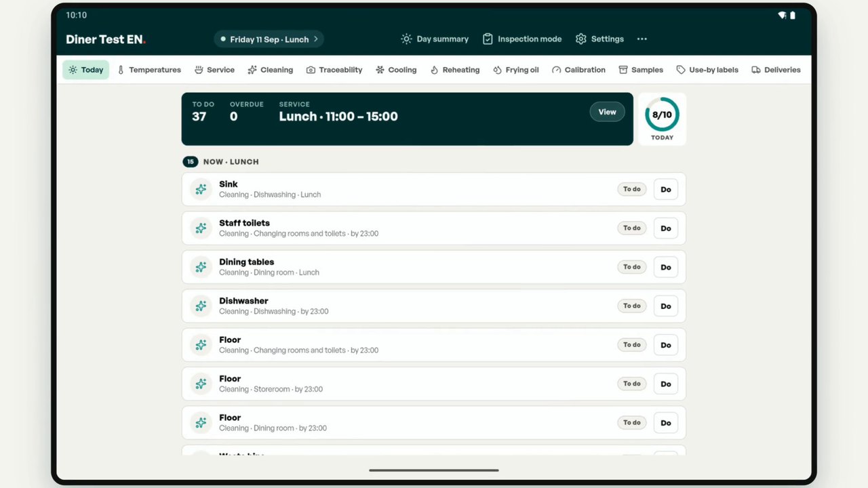Click the Deliveries truck icon
Viewport: 868px width, 488px height.
tap(755, 70)
